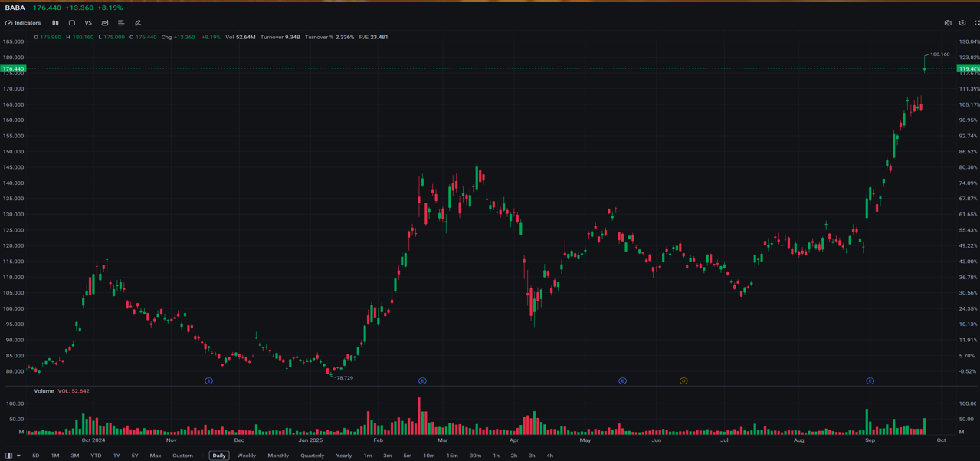Open the Custom date range picker

[182, 456]
